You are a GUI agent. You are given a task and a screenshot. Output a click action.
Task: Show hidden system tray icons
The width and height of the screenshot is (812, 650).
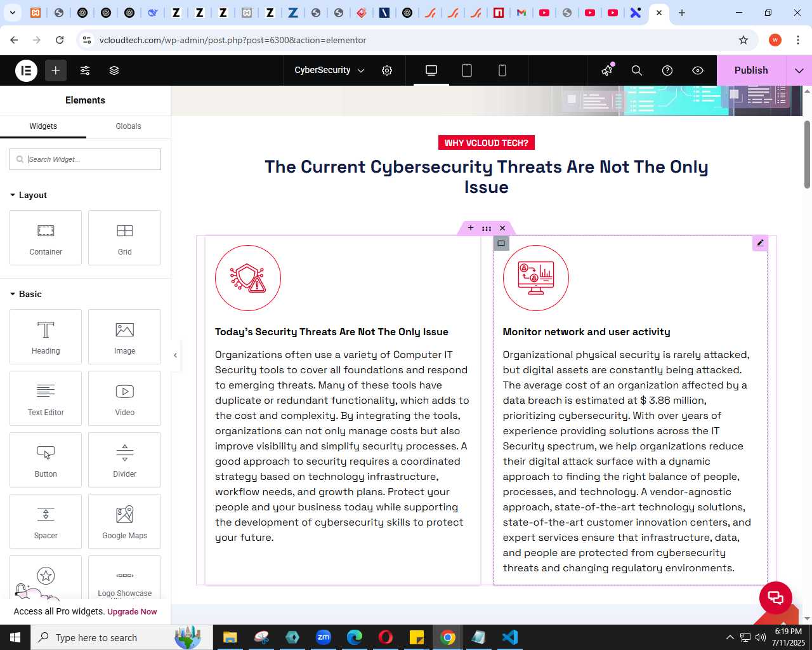[730, 637]
